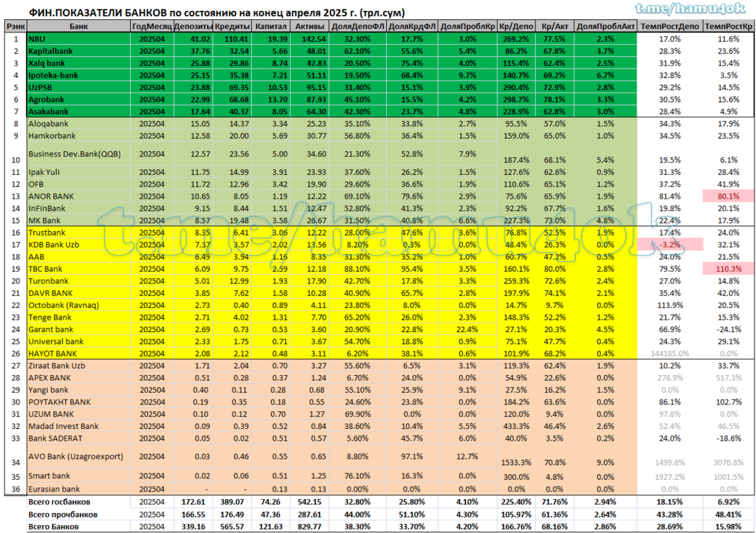This screenshot has height=533, width=756.
Task: Click the highlighted 80.1% growth cell for ANOR BANK
Action: 727,196
